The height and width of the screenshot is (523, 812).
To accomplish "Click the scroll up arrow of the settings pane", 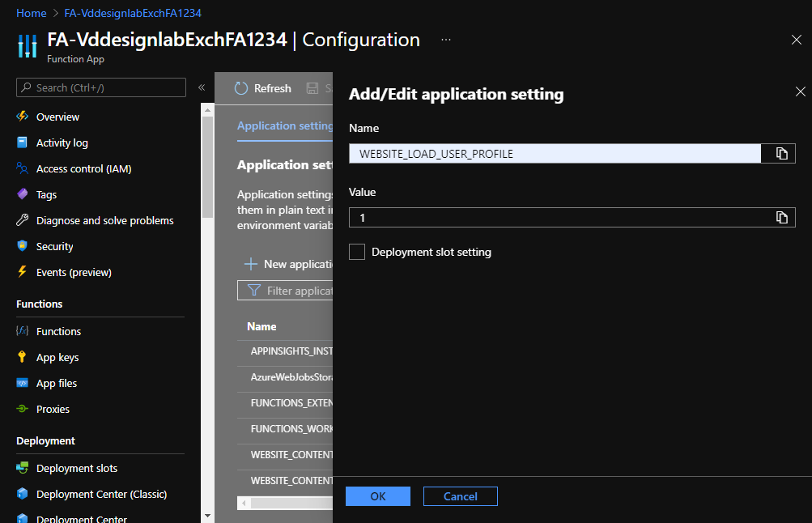I will [x=208, y=110].
